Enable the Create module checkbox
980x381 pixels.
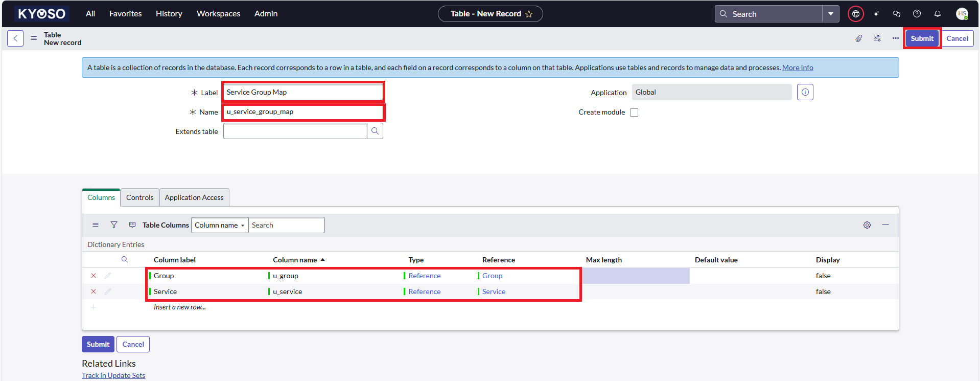[634, 113]
